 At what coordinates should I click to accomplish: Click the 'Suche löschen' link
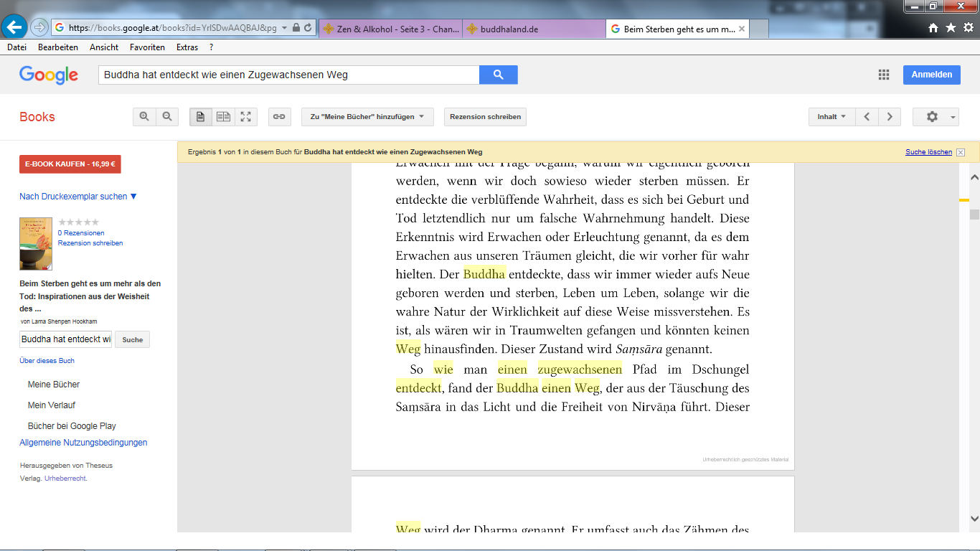point(928,152)
